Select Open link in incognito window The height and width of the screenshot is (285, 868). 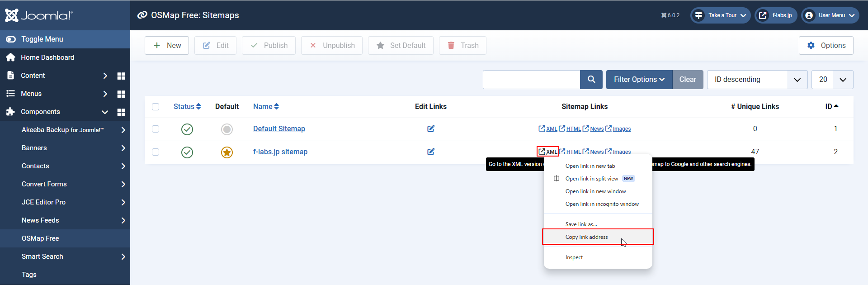click(598, 204)
